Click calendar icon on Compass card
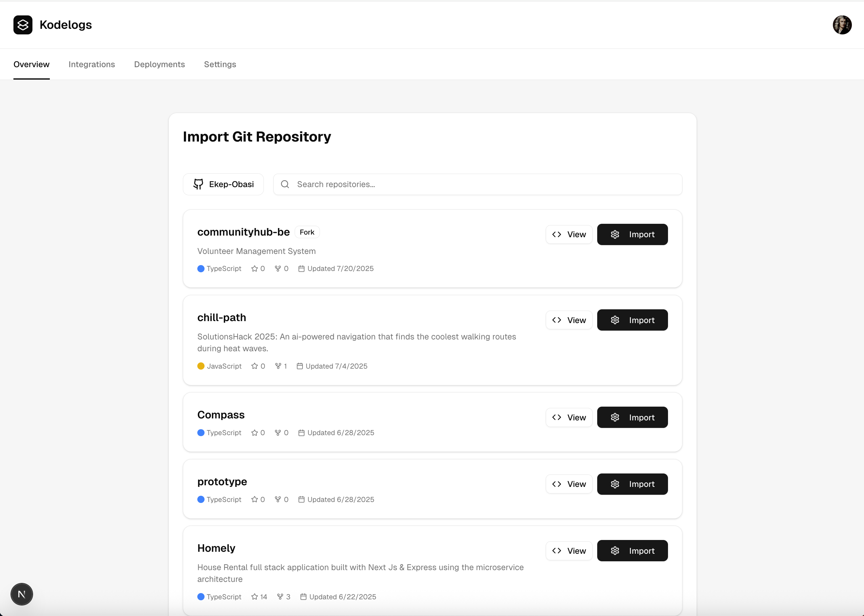Viewport: 864px width, 616px height. click(301, 433)
